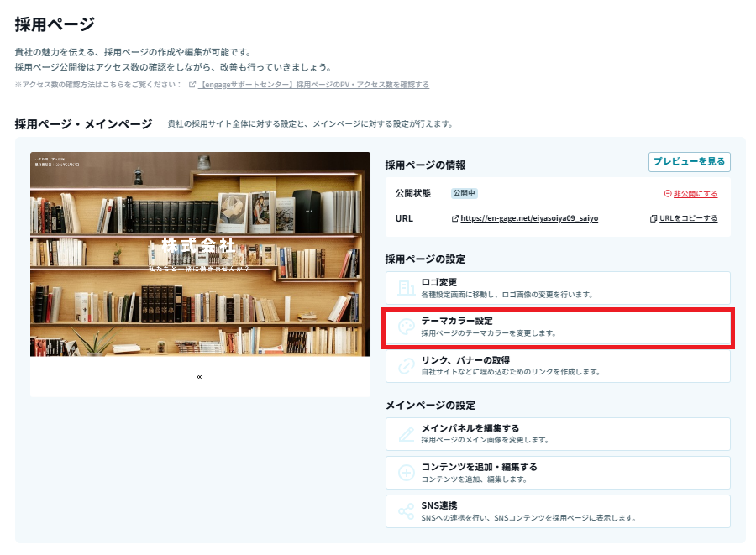Click the 採用ページの情報 heading
This screenshot has width=756, height=555.
(425, 165)
